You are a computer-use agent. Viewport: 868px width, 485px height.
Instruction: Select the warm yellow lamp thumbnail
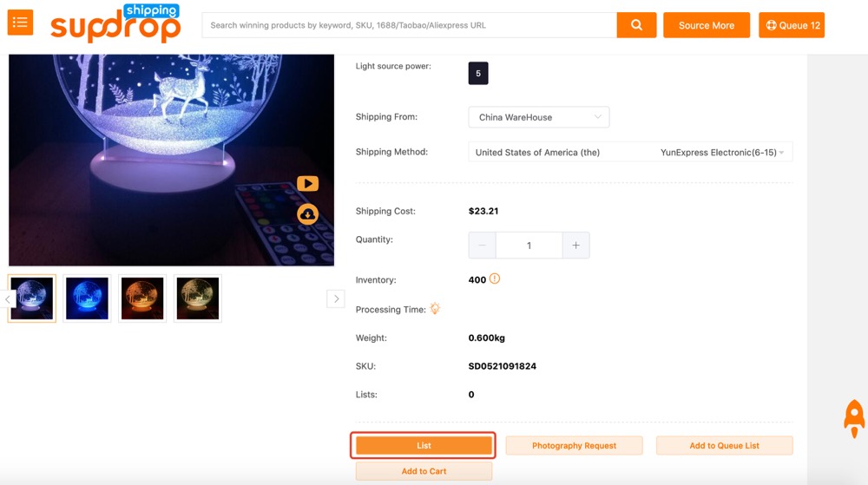198,298
